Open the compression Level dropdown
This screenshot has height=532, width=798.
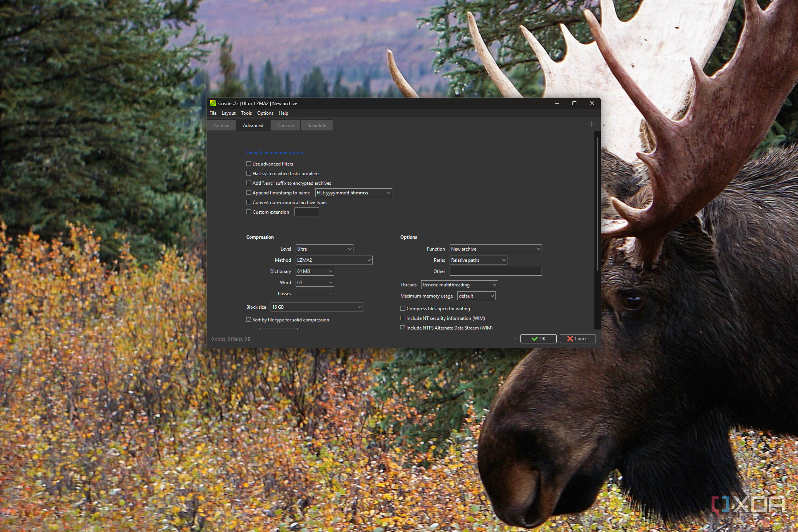(x=324, y=249)
